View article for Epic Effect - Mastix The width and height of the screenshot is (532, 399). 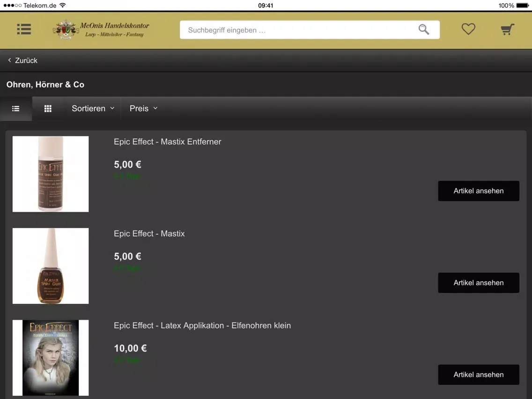(479, 283)
